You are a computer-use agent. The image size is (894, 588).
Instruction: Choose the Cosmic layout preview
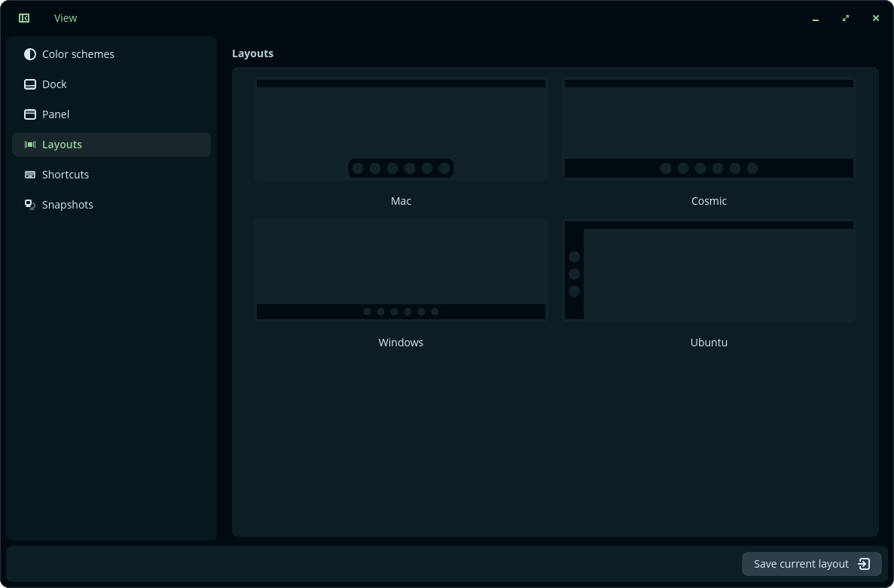pyautogui.click(x=709, y=129)
